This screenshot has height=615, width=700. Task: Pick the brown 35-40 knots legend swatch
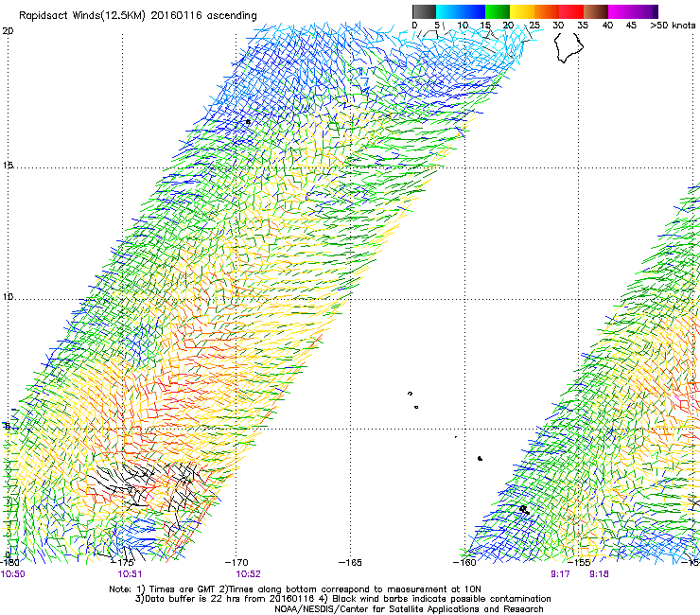click(x=596, y=11)
